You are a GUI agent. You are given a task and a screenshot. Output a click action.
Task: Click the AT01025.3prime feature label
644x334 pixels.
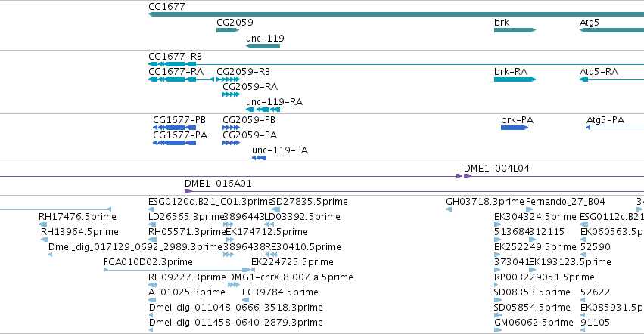tap(187, 292)
